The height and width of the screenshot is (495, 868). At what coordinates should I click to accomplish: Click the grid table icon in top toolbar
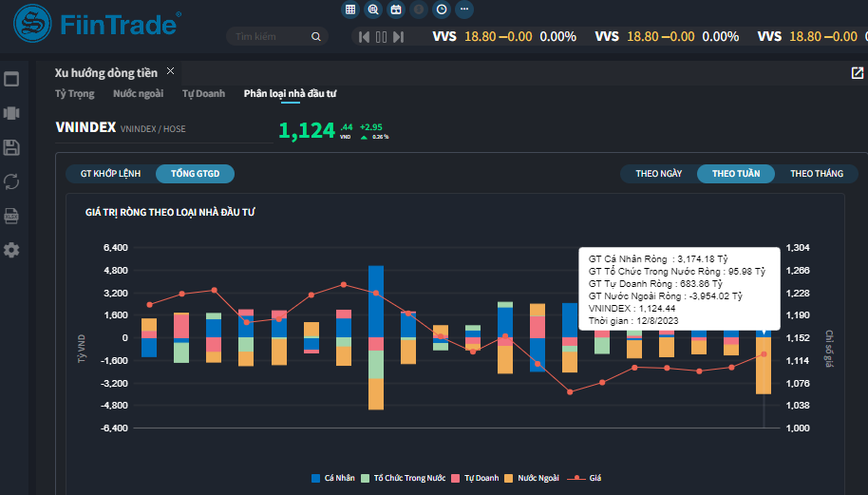pos(350,10)
